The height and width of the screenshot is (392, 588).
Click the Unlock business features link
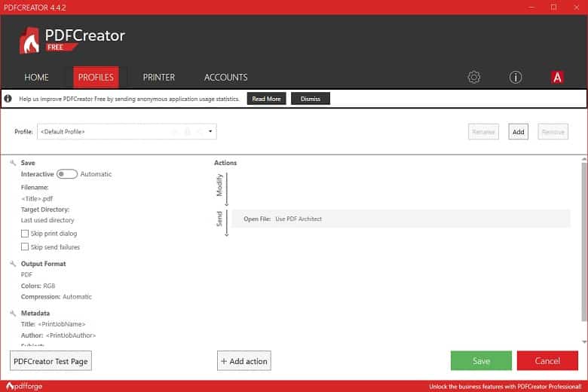click(x=505, y=386)
